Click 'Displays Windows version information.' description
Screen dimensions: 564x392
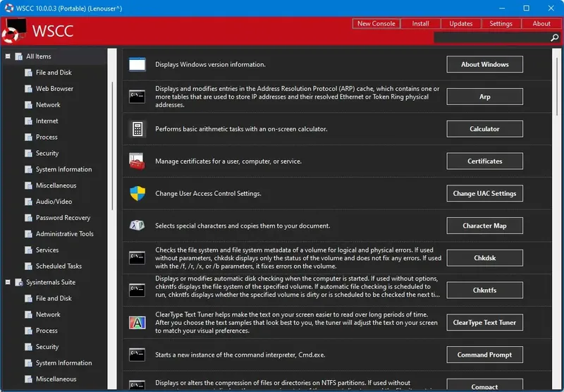[x=210, y=64]
